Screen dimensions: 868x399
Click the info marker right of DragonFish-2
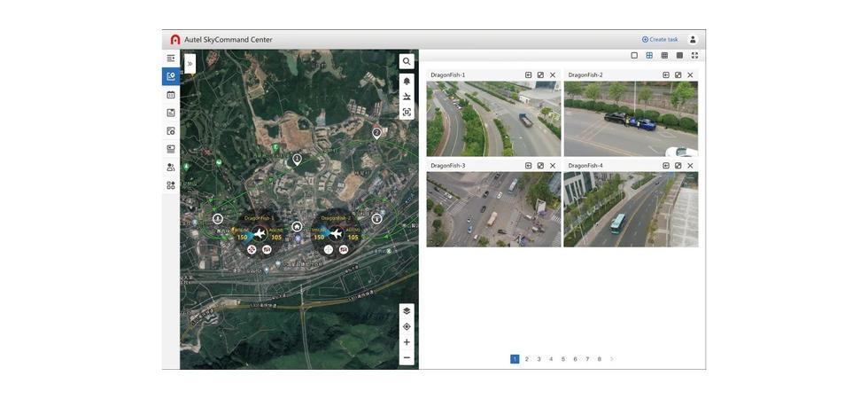click(x=377, y=218)
